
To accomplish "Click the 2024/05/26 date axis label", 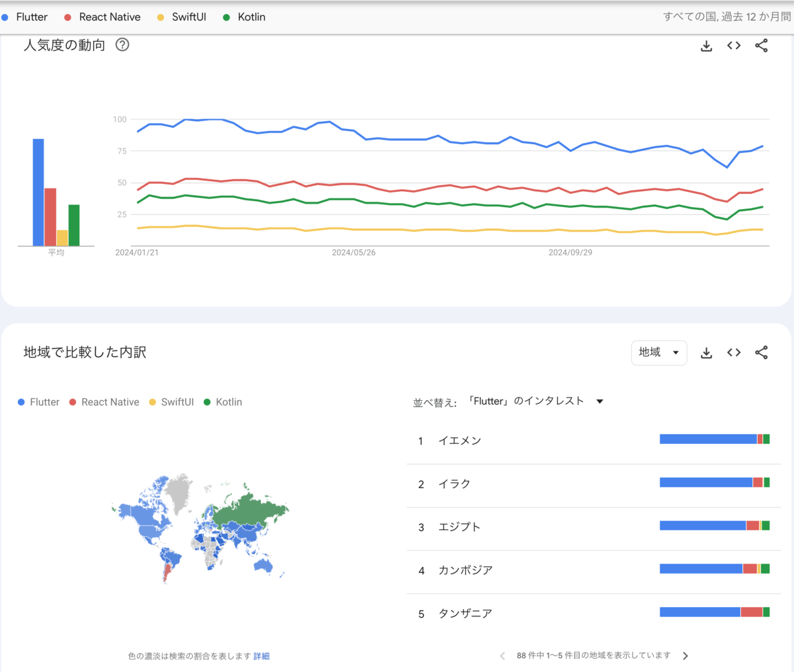I will 354,253.
